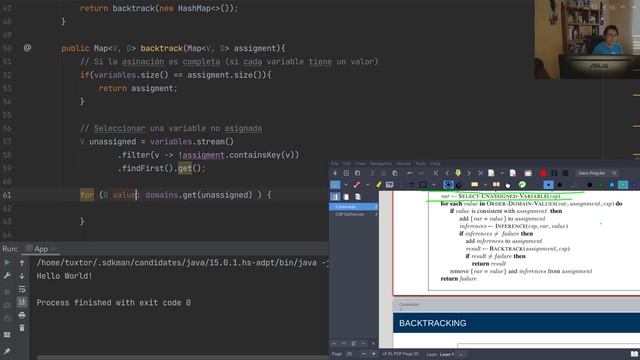Go to first page in Xournal++
Image resolution: width=640 pixels, height=360 pixels.
pos(436,173)
